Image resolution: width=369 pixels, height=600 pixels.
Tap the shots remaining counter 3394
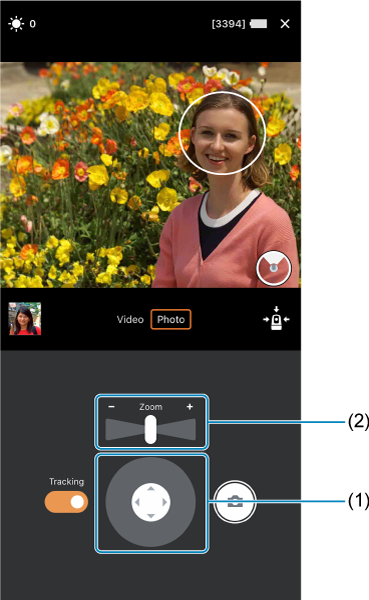click(x=228, y=24)
